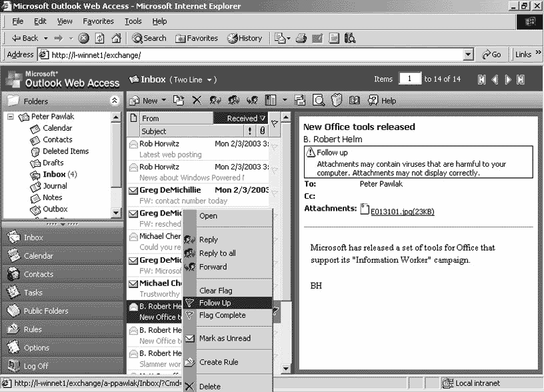Click the browser Stop icon

[83, 38]
